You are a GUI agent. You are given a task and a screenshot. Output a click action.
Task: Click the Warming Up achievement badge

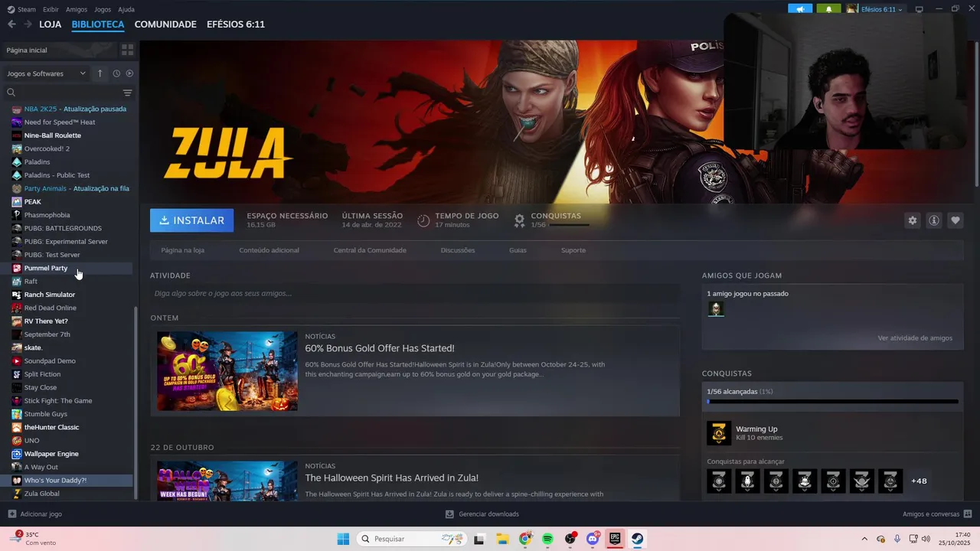click(x=719, y=433)
